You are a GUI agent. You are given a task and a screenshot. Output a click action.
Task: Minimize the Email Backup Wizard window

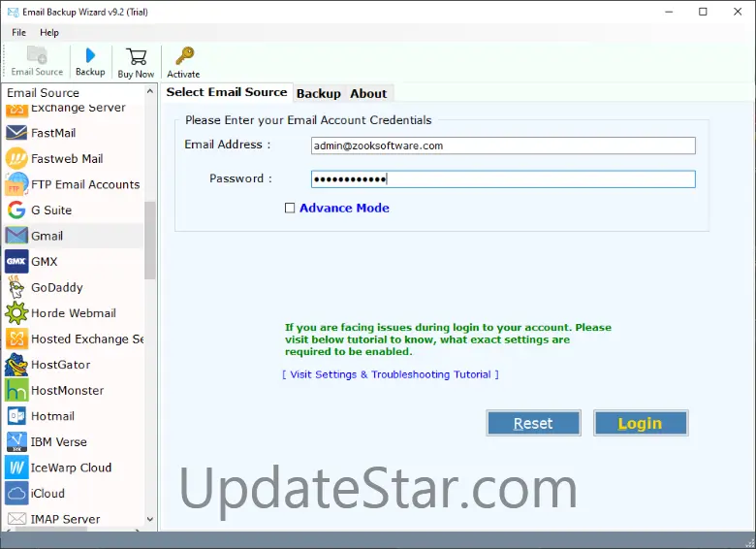pyautogui.click(x=669, y=12)
